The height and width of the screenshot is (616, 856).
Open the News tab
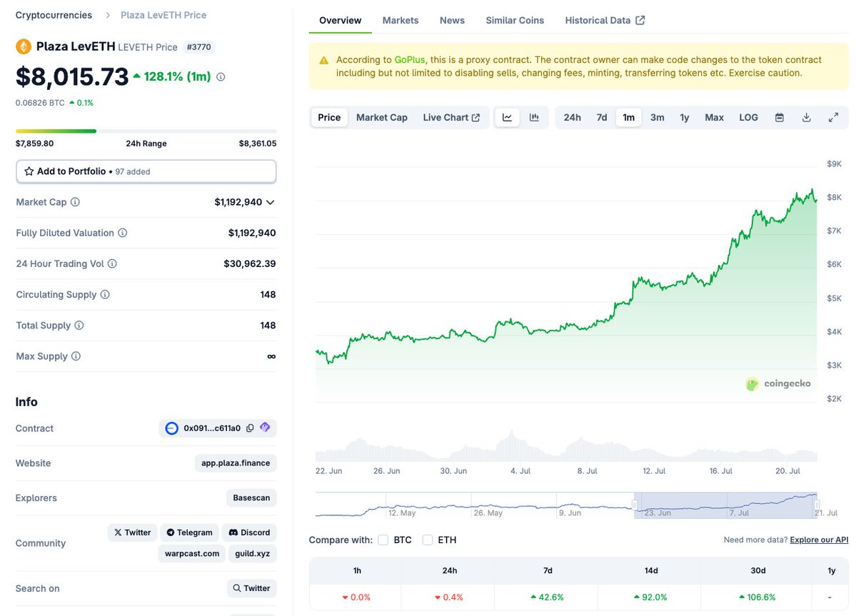tap(452, 20)
